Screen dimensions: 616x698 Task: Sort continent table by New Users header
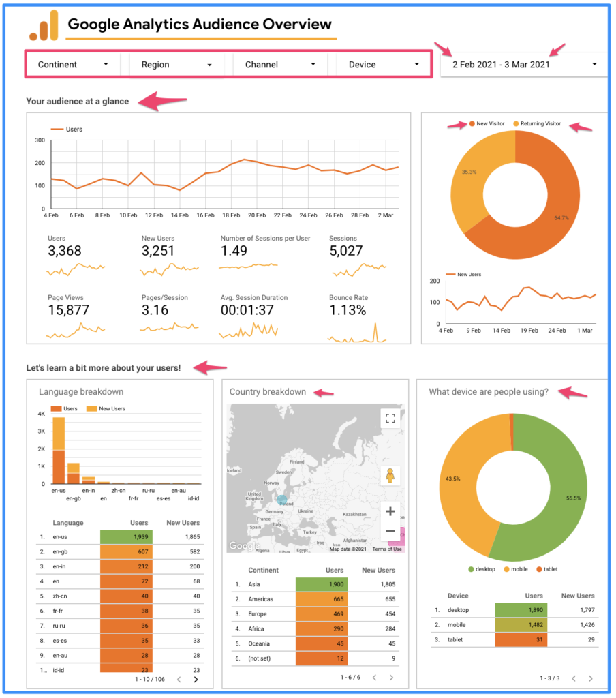point(378,571)
